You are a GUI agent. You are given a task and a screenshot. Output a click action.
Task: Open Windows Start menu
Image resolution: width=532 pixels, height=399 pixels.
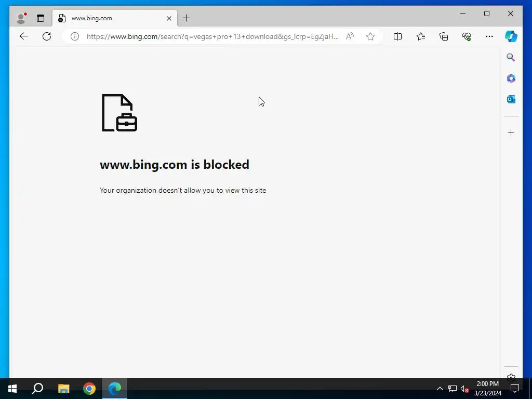click(x=12, y=389)
